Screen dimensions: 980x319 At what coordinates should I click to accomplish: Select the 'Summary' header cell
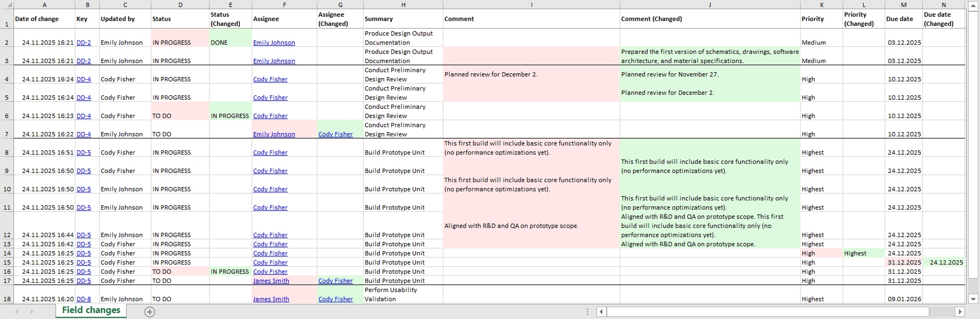tap(403, 19)
